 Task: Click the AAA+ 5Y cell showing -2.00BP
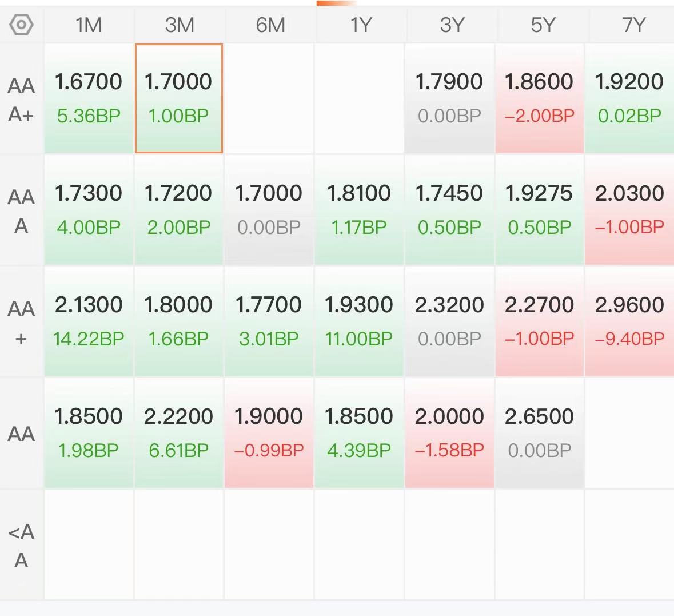tap(539, 98)
